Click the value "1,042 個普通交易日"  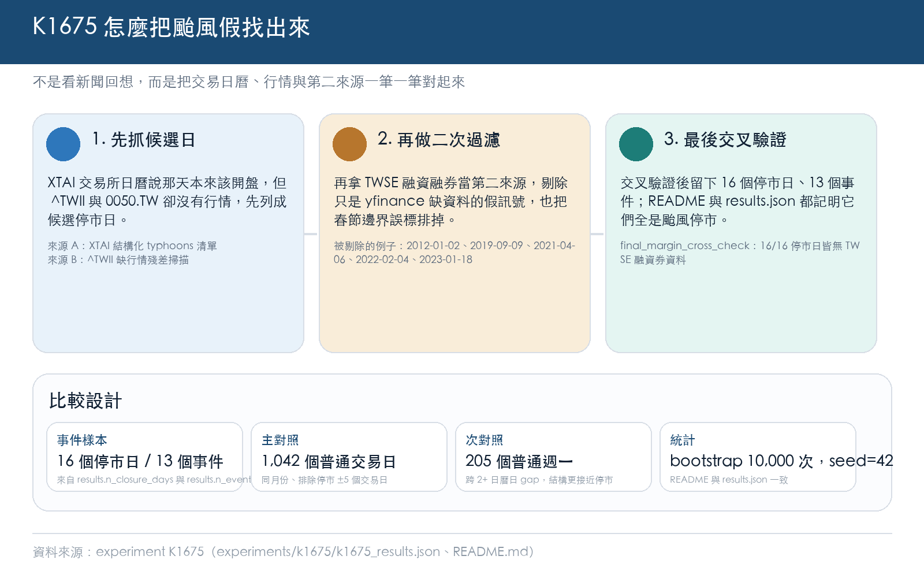tap(328, 461)
